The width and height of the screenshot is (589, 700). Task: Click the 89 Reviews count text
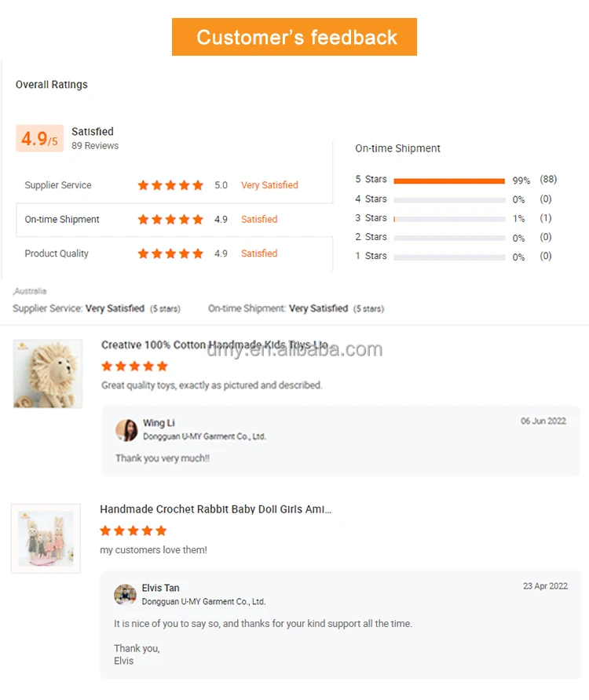[x=95, y=146]
